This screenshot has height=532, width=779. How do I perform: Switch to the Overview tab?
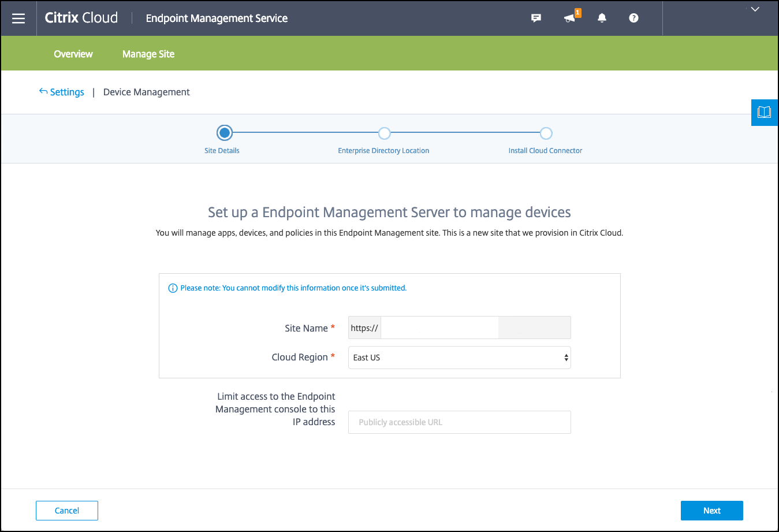73,54
